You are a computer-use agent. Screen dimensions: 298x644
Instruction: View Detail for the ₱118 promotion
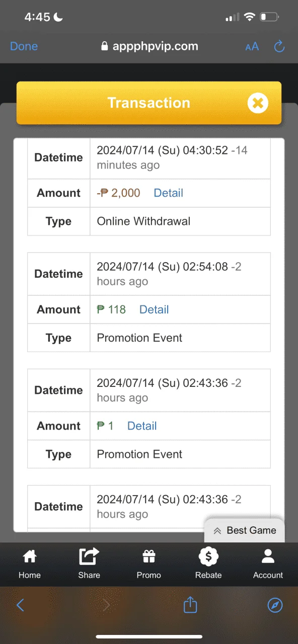coord(154,309)
